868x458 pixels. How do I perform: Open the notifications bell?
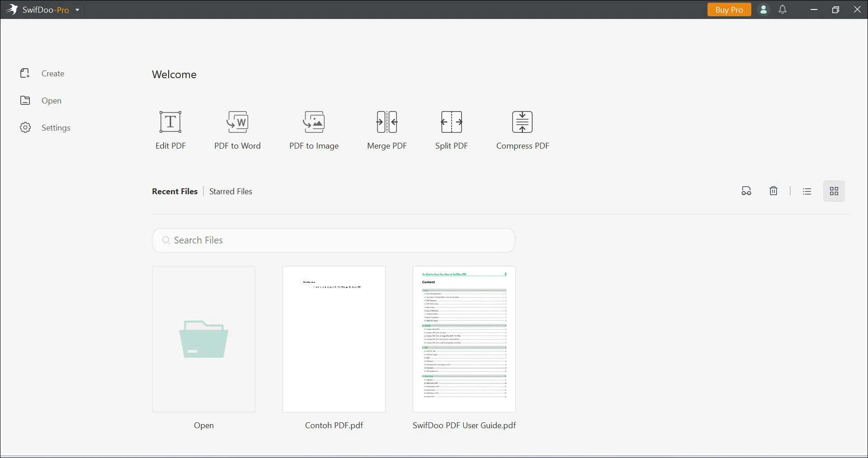783,9
